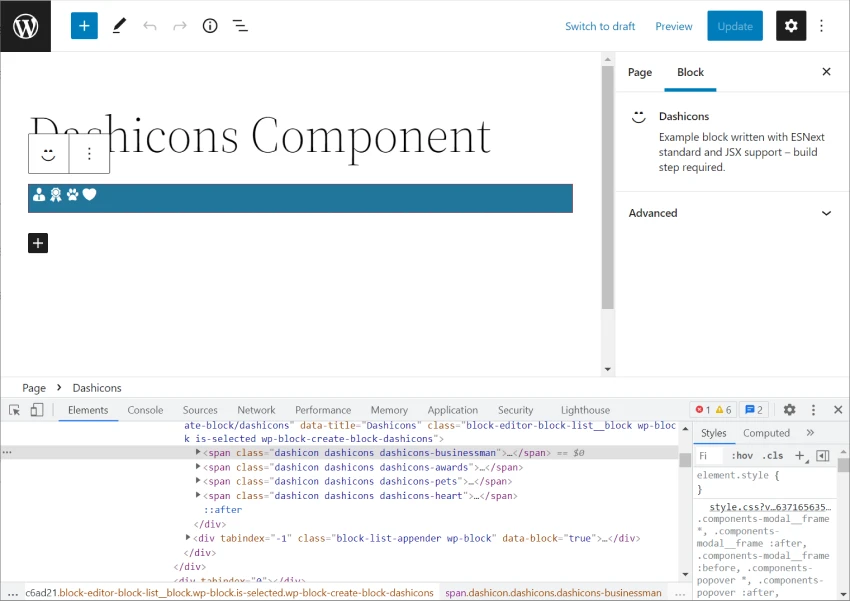Open DevTools customize three-dot menu
850x601 pixels.
813,410
